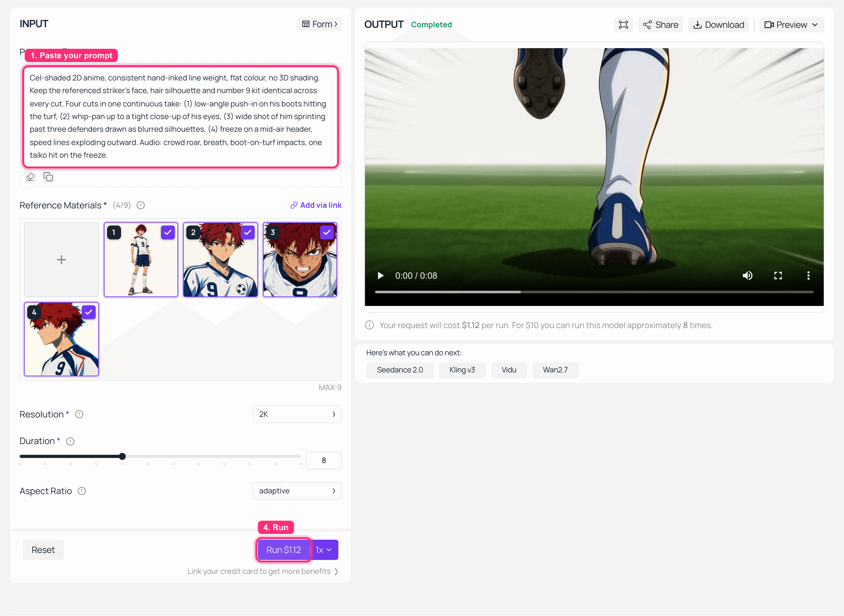Seek on the video progress bar

point(594,292)
